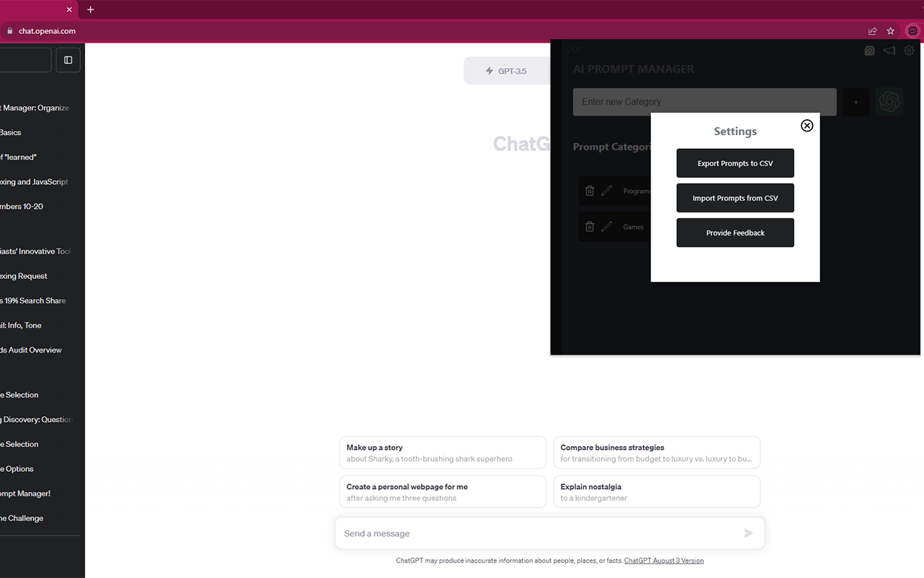924x578 pixels.
Task: Open Provide Feedback
Action: click(735, 233)
